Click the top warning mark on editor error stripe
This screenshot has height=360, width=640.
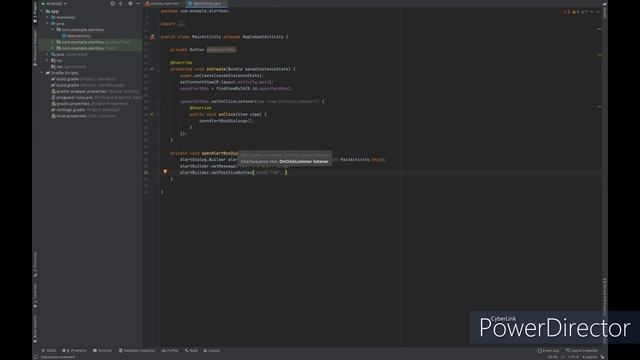point(599,29)
